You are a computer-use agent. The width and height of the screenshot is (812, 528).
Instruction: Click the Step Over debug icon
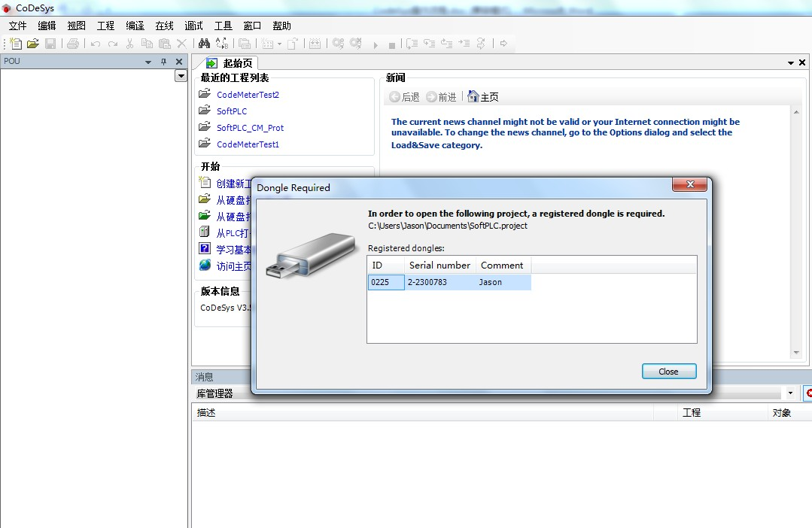pyautogui.click(x=412, y=44)
